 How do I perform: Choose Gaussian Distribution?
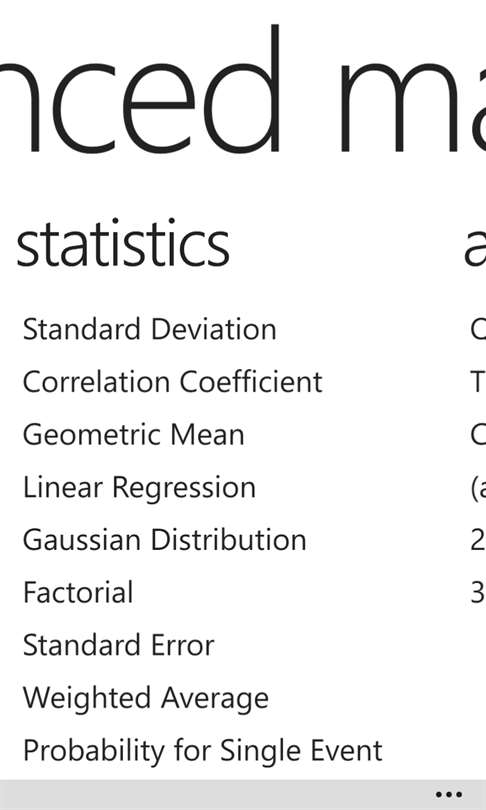(x=165, y=540)
